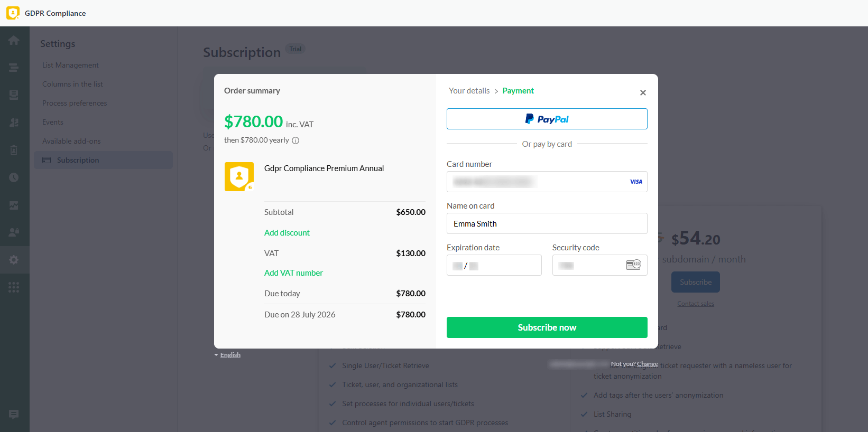This screenshot has height=432, width=868.
Task: Click the 'Settings' panel heading
Action: tap(58, 44)
